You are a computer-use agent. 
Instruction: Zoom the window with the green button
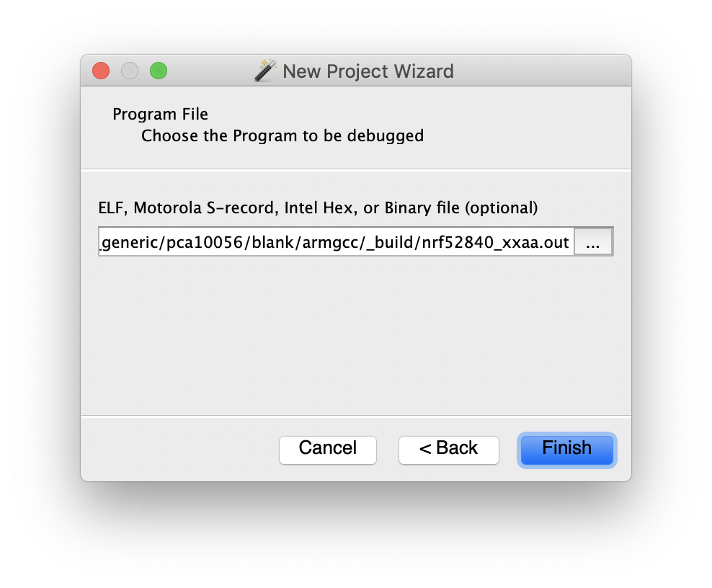point(159,71)
